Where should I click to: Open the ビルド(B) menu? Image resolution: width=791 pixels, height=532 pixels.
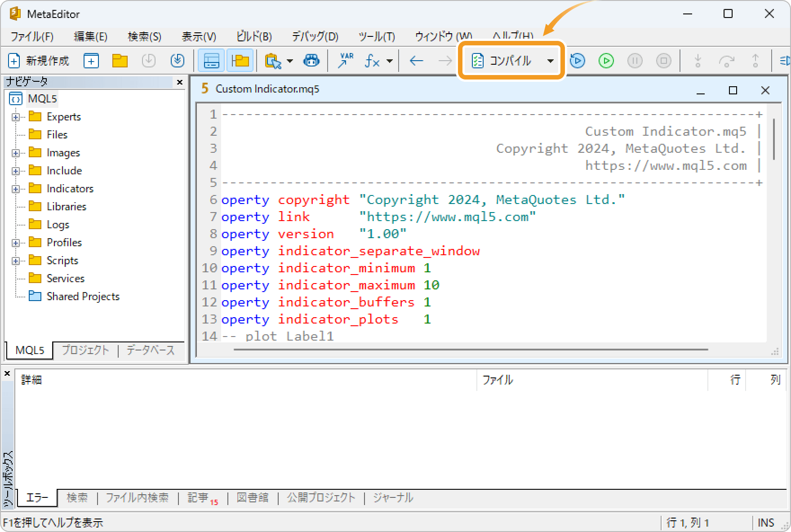click(254, 36)
